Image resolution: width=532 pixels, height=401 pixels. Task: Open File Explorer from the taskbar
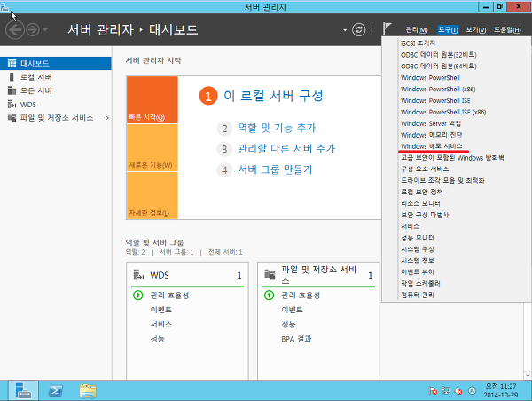click(88, 391)
